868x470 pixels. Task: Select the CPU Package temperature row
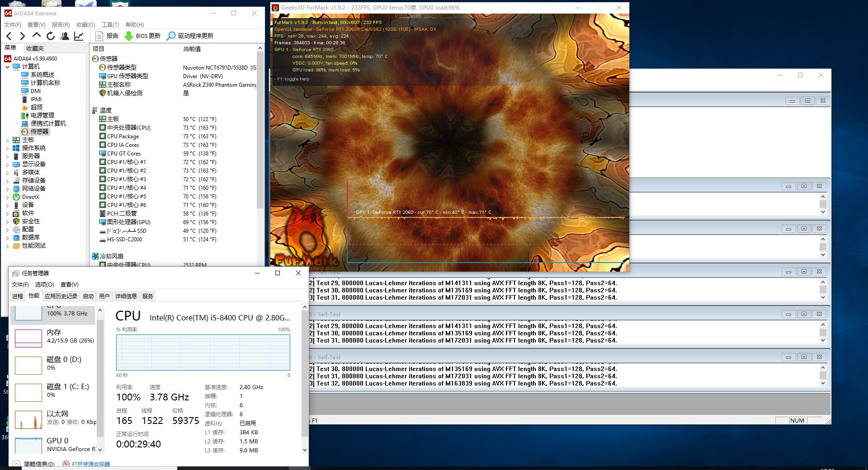click(x=173, y=136)
